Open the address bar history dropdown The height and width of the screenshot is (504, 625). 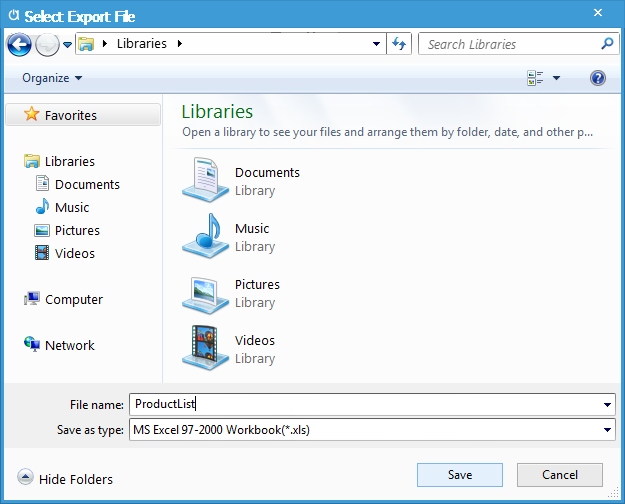click(376, 44)
